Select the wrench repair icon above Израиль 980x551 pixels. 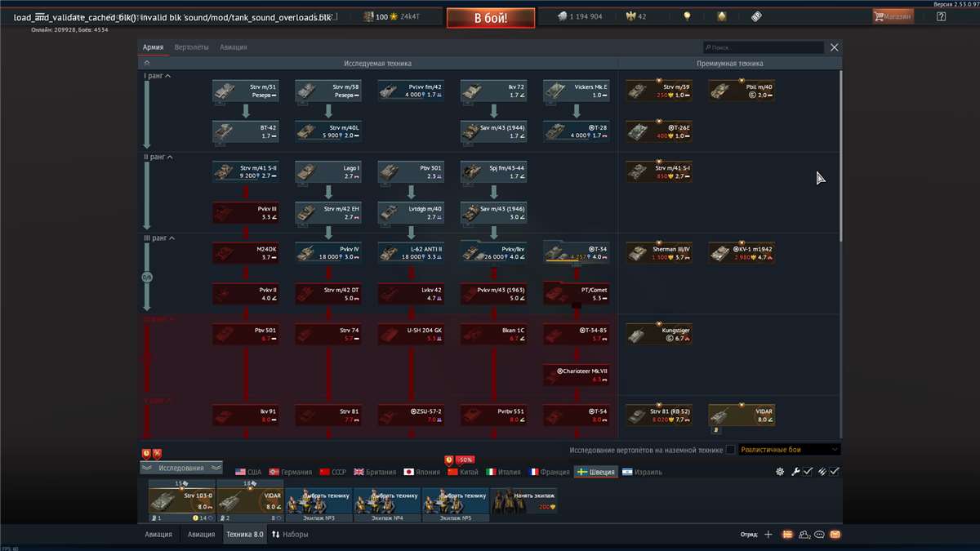[796, 472]
